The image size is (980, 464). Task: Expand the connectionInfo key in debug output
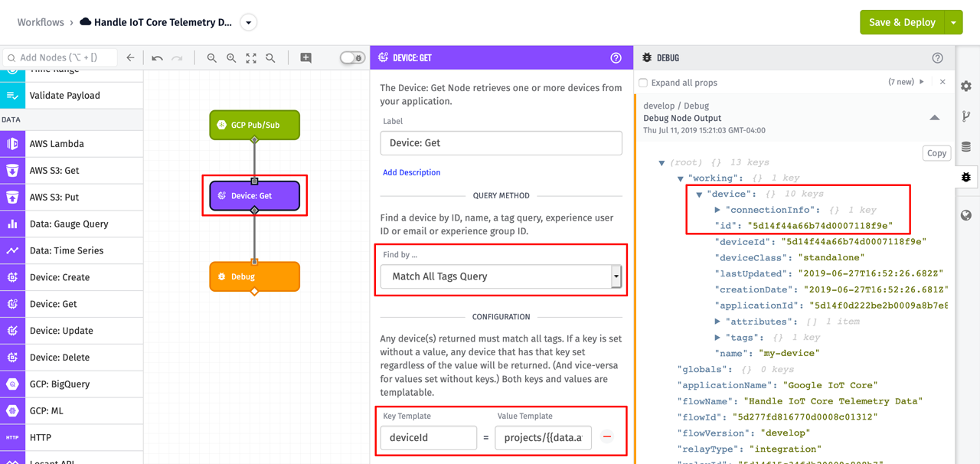coord(717,210)
